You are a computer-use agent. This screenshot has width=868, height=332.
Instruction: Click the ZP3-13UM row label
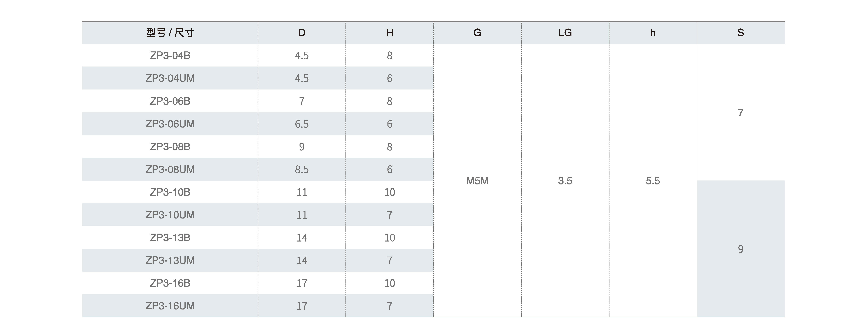pyautogui.click(x=170, y=260)
